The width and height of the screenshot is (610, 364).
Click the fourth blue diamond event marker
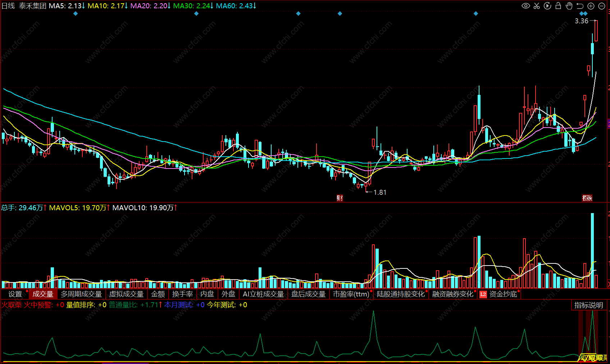(340, 14)
